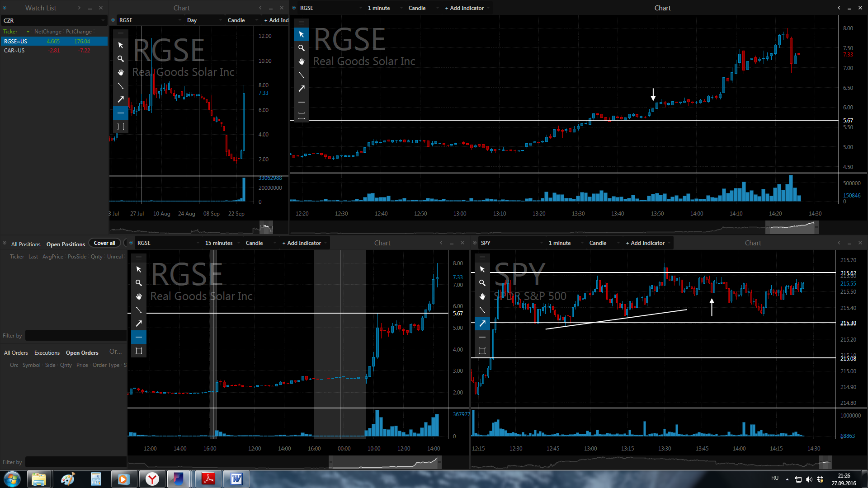Switch to All Orders tab
This screenshot has height=488, width=868.
[16, 352]
